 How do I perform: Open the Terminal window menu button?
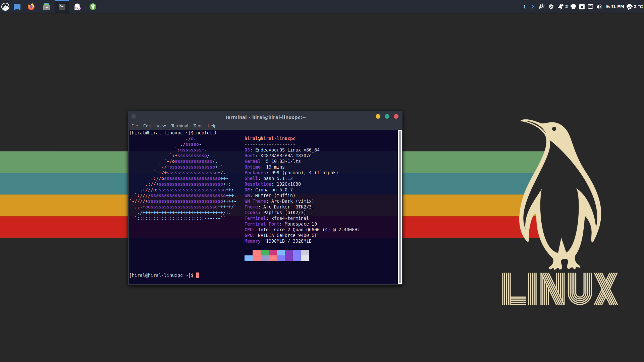(x=133, y=116)
